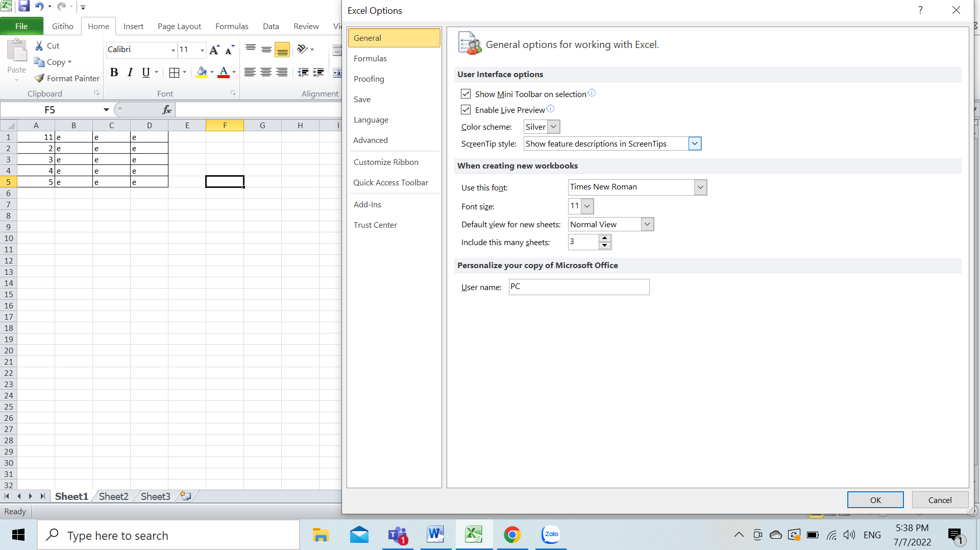
Task: Select Proofing in the options sidebar
Action: point(394,79)
